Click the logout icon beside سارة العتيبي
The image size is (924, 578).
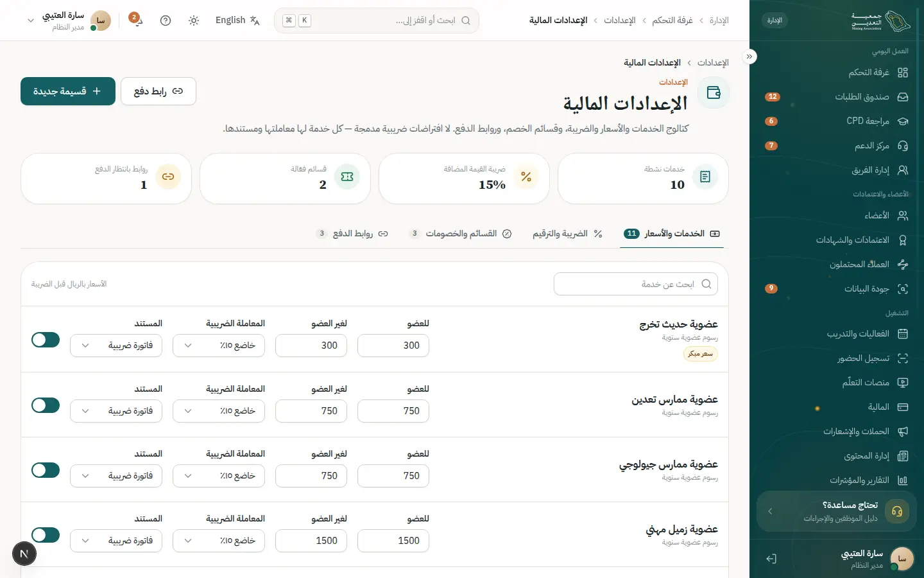(x=771, y=559)
